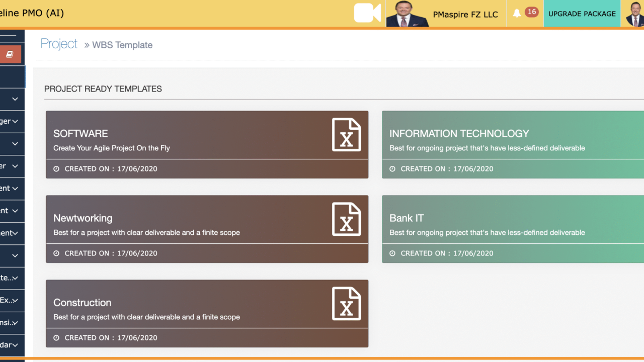Click the clock icon on Construction card

(56, 338)
